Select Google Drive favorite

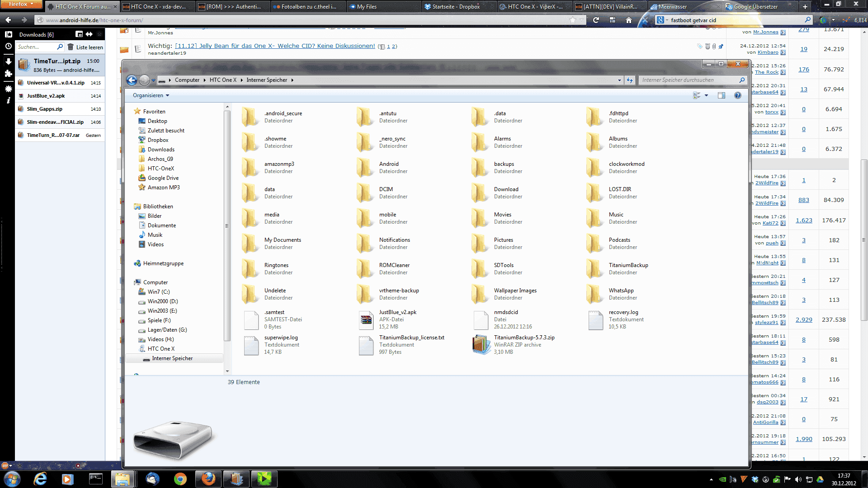point(163,178)
